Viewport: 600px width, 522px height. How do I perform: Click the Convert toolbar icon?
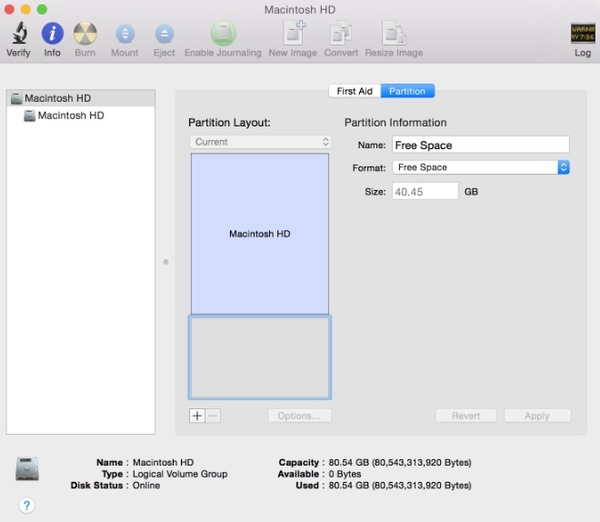pyautogui.click(x=341, y=33)
